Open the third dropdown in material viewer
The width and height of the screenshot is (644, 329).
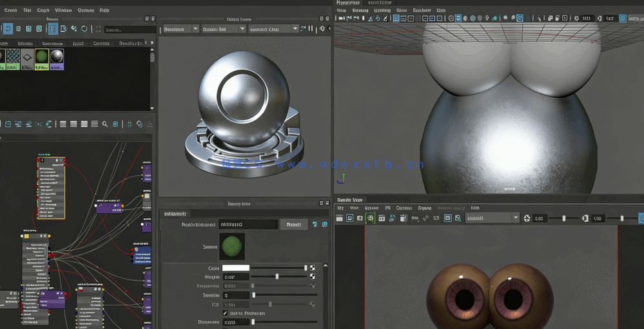pos(273,29)
